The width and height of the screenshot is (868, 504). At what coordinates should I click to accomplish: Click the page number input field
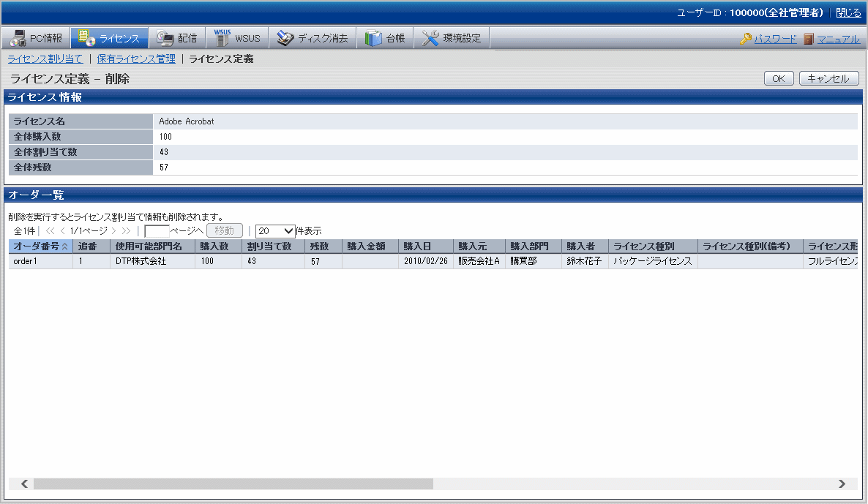coord(157,230)
